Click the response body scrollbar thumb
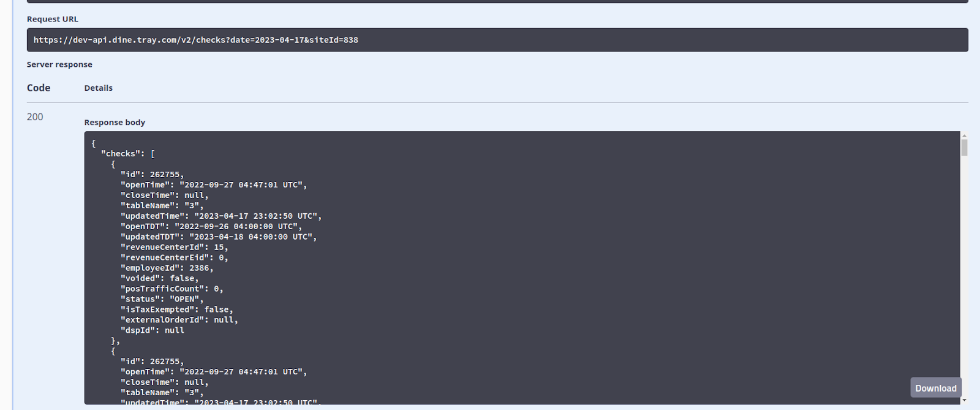Image resolution: width=980 pixels, height=410 pixels. click(964, 148)
